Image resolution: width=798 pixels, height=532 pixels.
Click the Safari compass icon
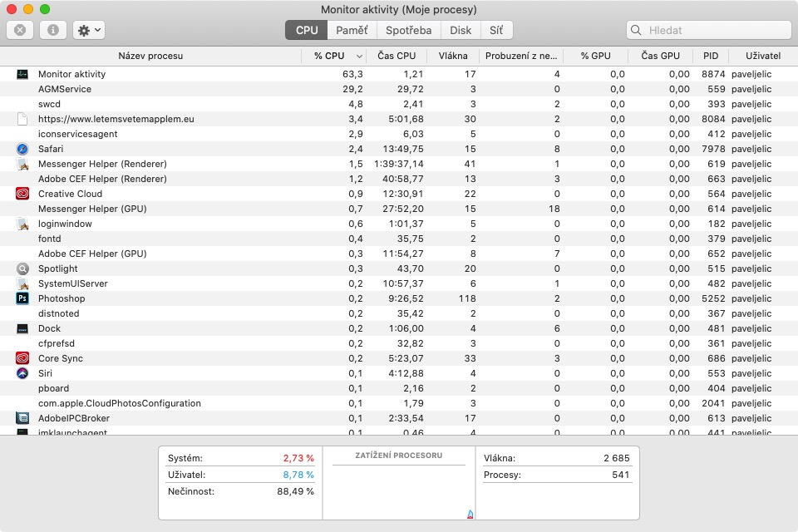pos(22,149)
